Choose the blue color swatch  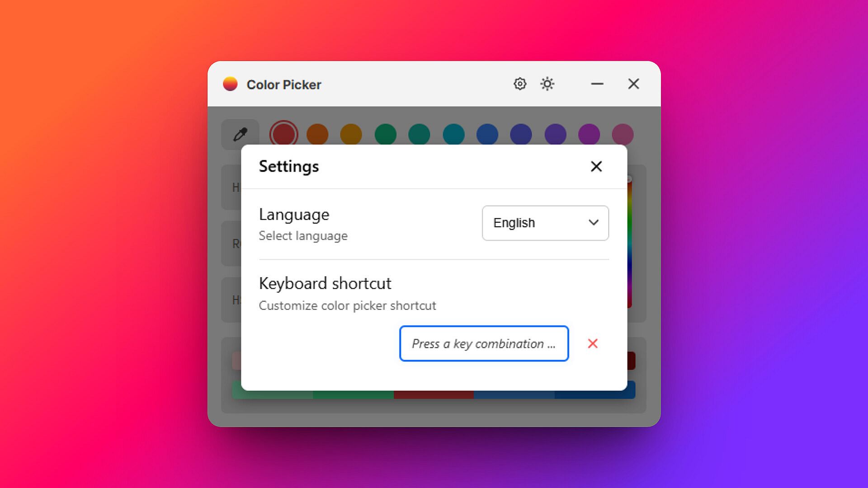click(487, 134)
